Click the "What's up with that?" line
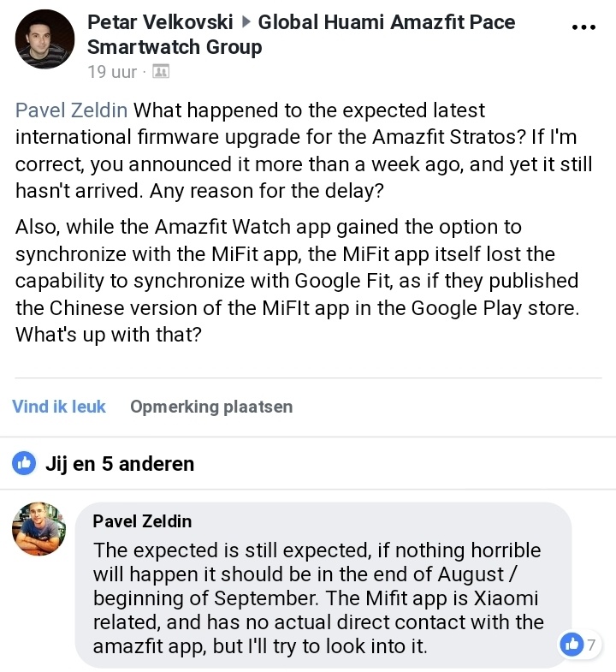The height and width of the screenshot is (672, 616). coord(109,334)
